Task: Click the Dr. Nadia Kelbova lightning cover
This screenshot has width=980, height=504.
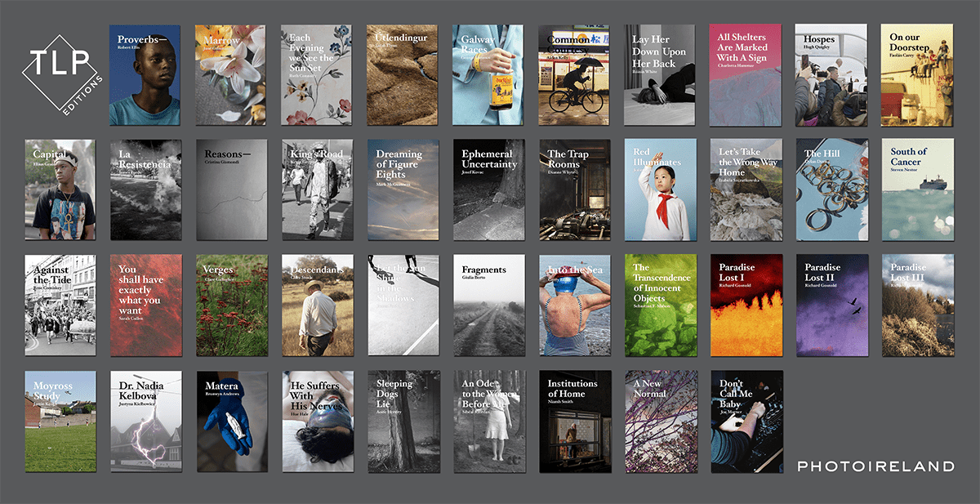Action: point(145,421)
